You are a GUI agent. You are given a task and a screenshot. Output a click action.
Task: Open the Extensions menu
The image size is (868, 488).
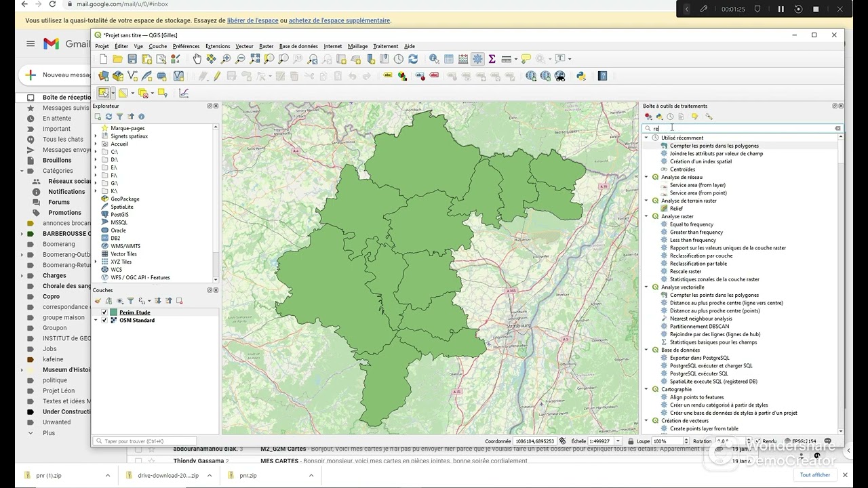tap(218, 46)
